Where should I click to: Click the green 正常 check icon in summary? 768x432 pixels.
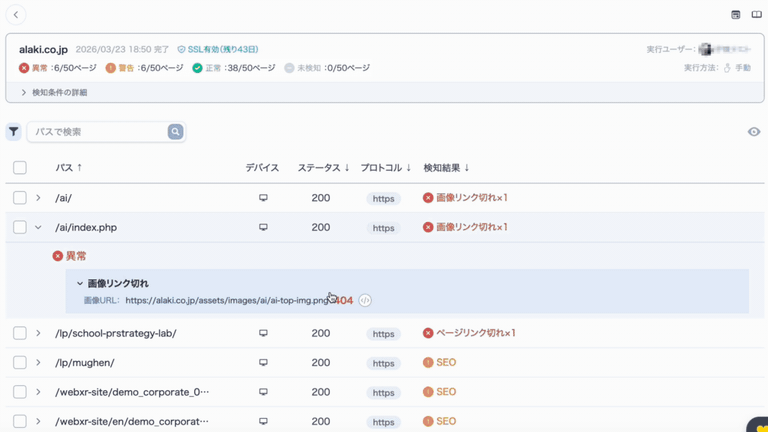197,68
